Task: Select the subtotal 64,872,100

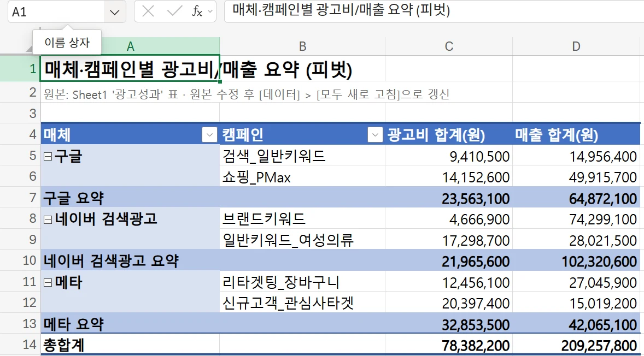Action: coord(576,198)
